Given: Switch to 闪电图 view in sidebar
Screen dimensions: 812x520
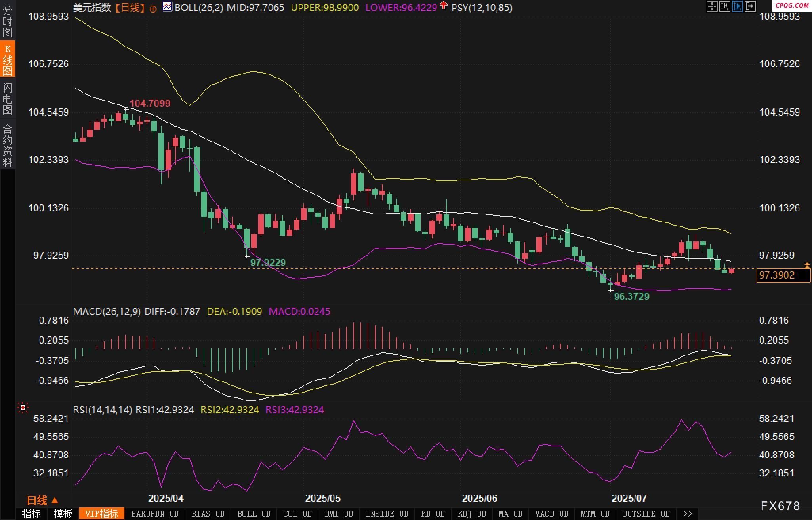Looking at the screenshot, I should point(8,99).
